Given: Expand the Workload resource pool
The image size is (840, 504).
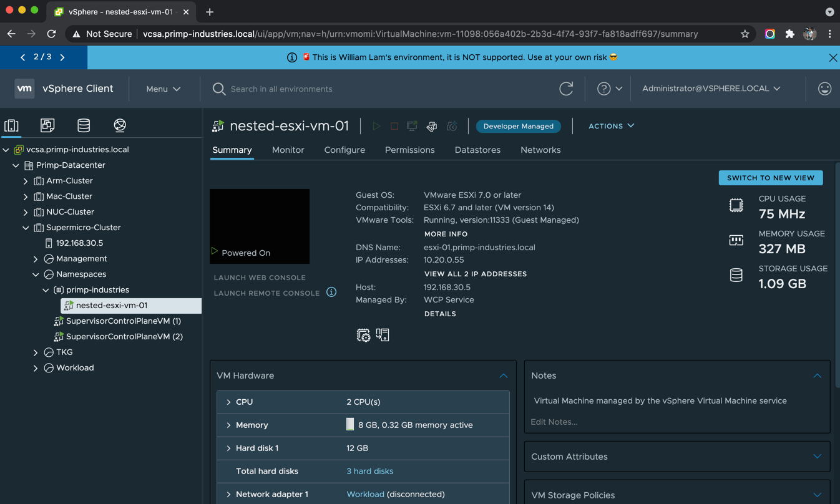Looking at the screenshot, I should [36, 368].
